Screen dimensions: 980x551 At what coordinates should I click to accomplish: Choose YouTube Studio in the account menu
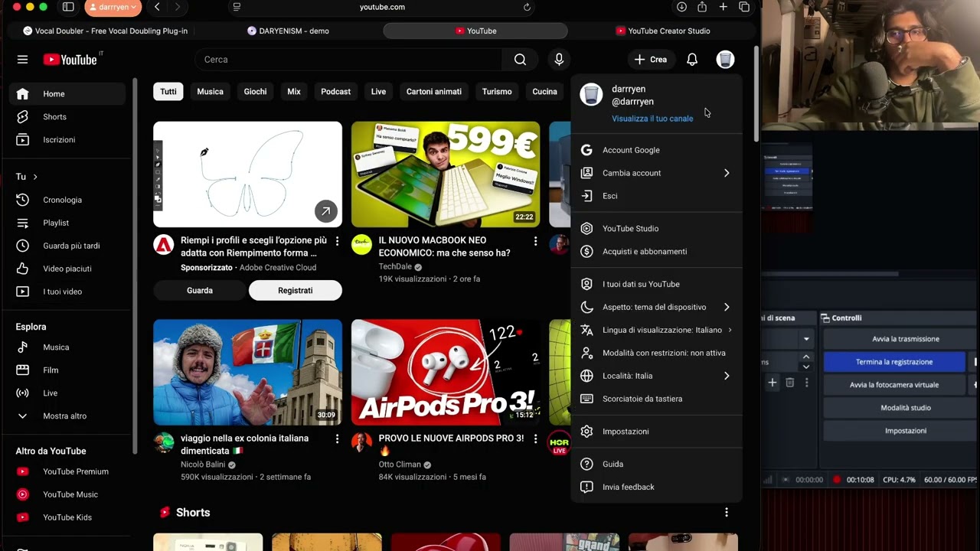click(x=656, y=229)
